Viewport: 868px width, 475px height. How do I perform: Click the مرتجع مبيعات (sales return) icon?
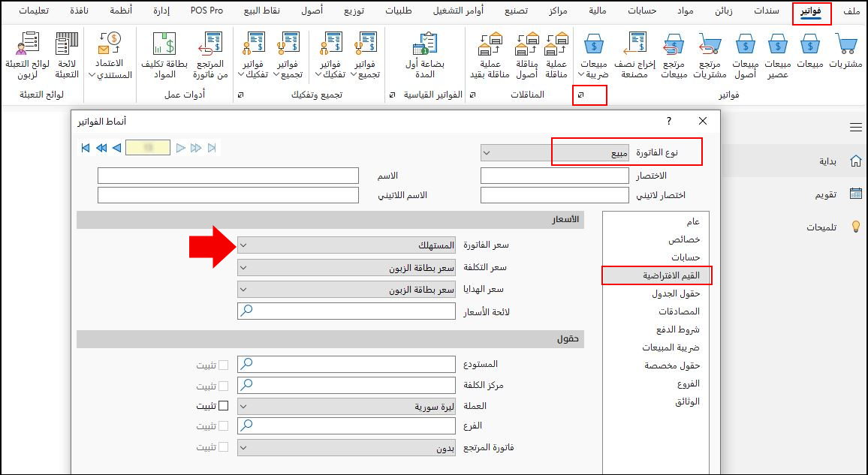[674, 47]
